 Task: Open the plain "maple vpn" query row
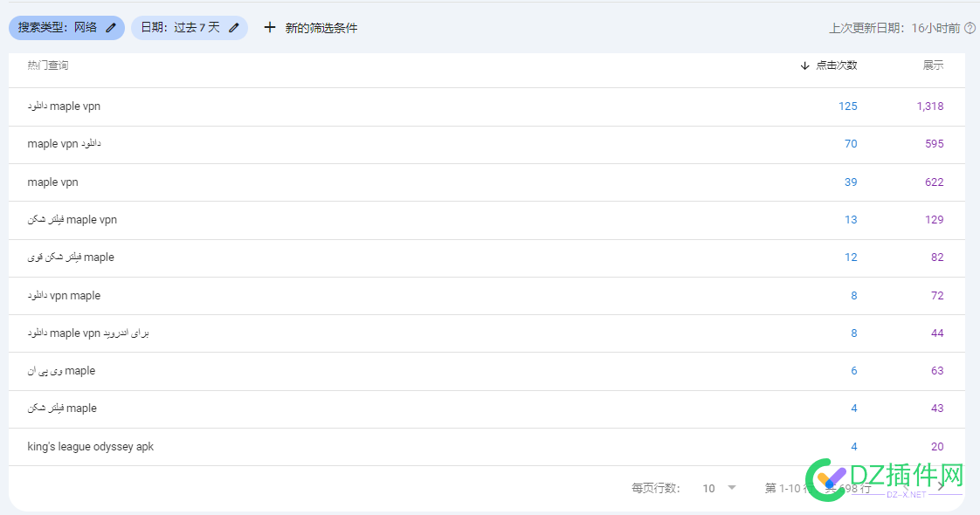point(52,182)
